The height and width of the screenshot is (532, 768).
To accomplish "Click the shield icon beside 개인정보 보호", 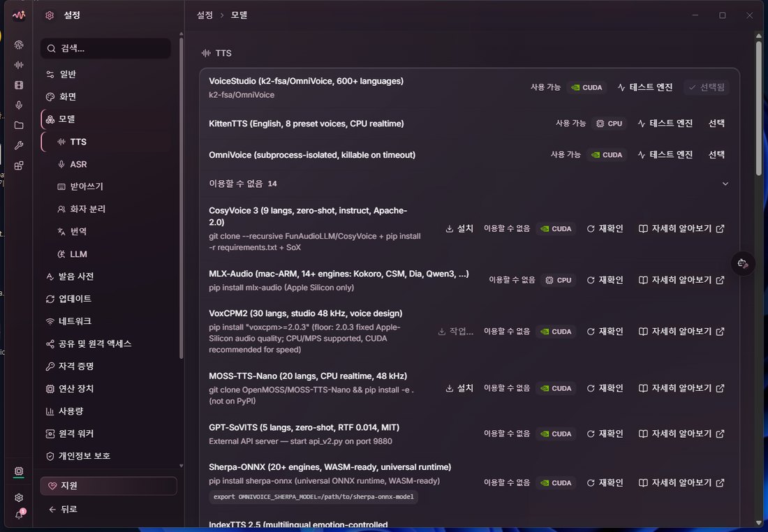I will point(50,456).
